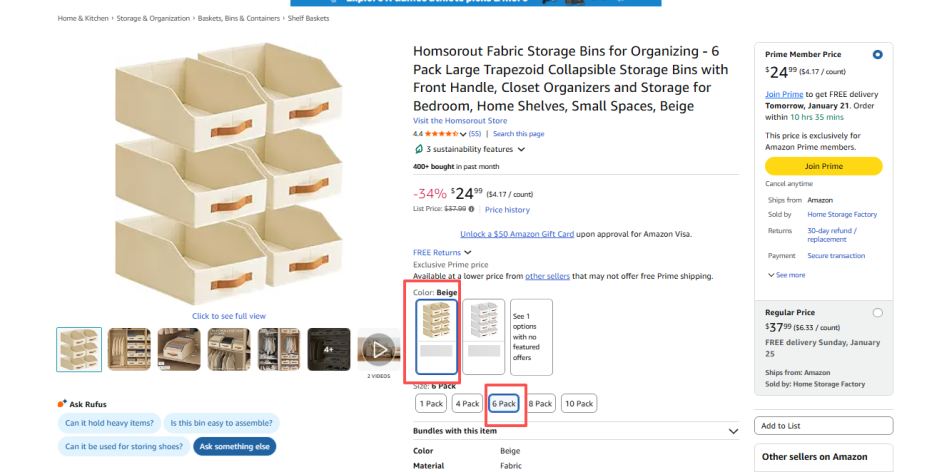Viewport: 927px width, 472px height.
Task: View the closet shelf photo thumbnail
Action: pos(129,349)
